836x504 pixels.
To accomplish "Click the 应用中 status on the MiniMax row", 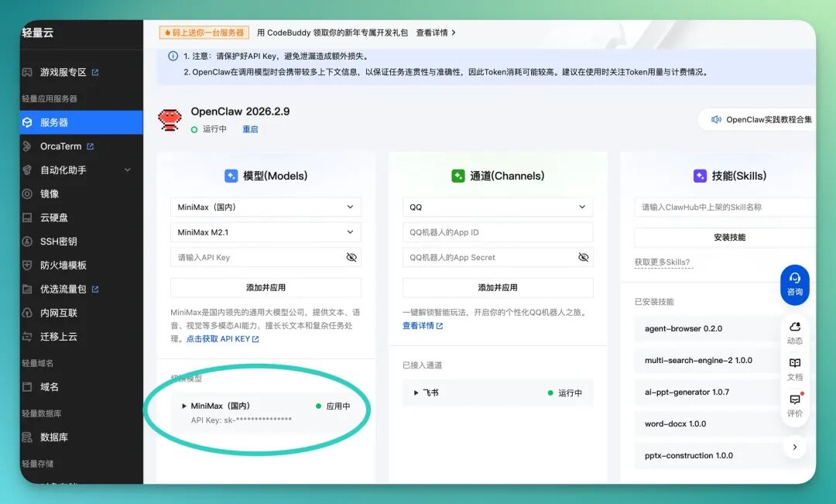I will coord(333,406).
